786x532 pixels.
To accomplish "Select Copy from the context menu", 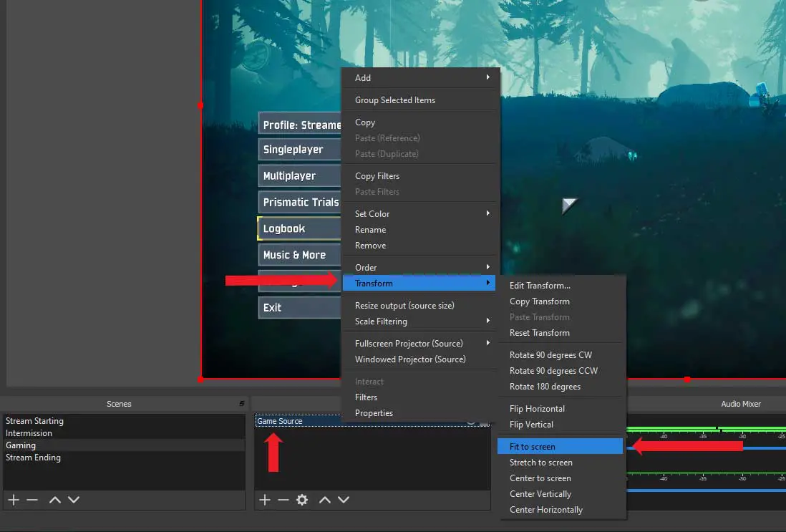I will click(x=420, y=122).
